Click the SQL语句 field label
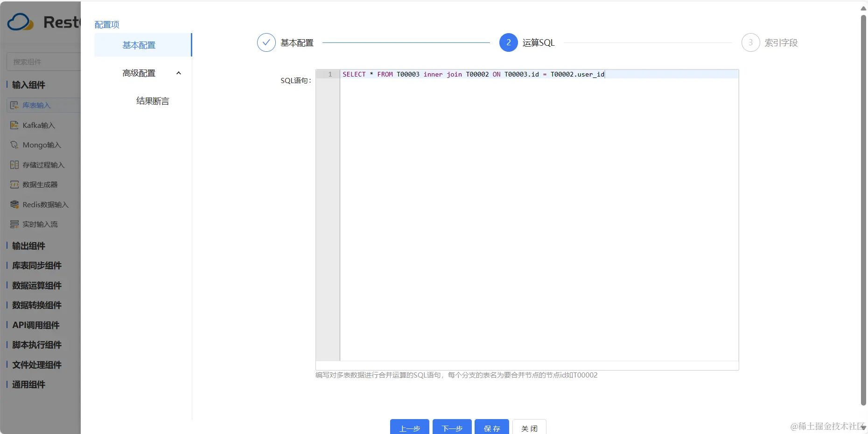868x434 pixels. [296, 80]
